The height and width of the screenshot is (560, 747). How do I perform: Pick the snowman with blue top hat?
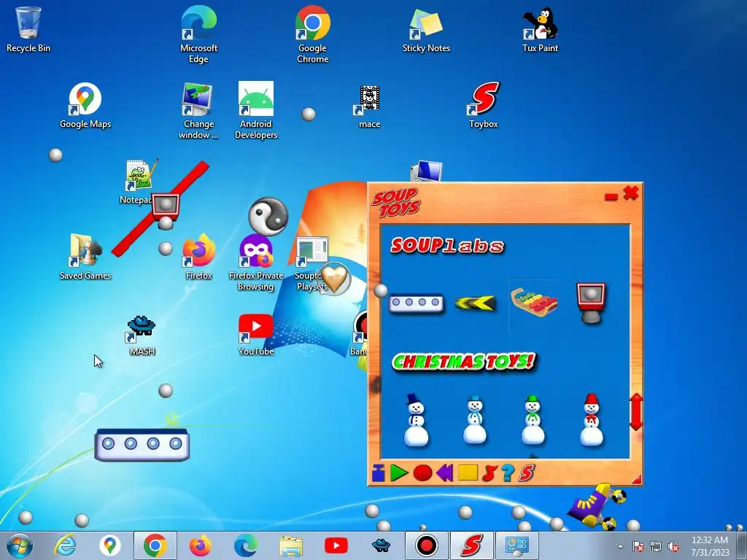click(x=416, y=420)
